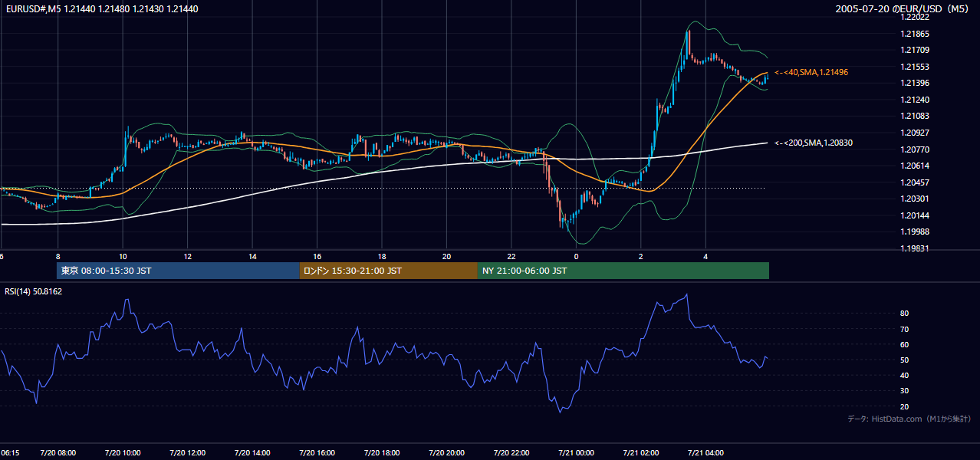Click hour tick 12 under the price chart
980x460 pixels.
(x=187, y=256)
